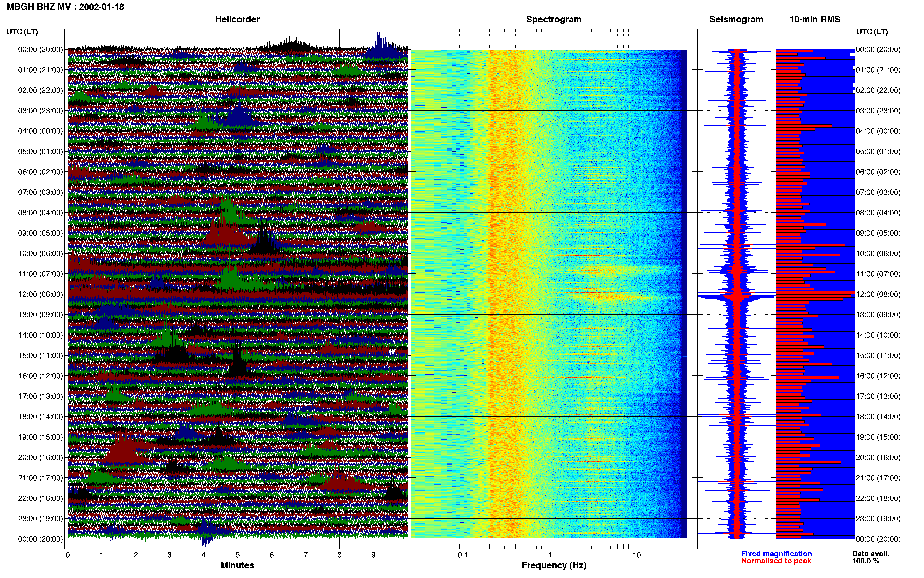
Task: Click tick label "5" on the Minutes axis
Action: point(238,555)
